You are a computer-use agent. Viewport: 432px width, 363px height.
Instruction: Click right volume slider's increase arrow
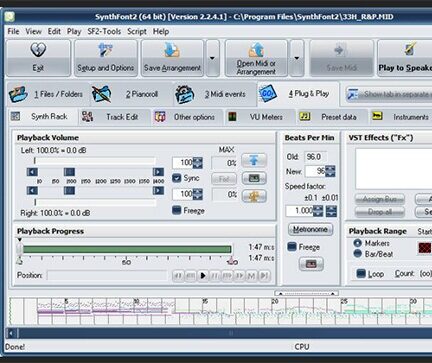tap(158, 191)
